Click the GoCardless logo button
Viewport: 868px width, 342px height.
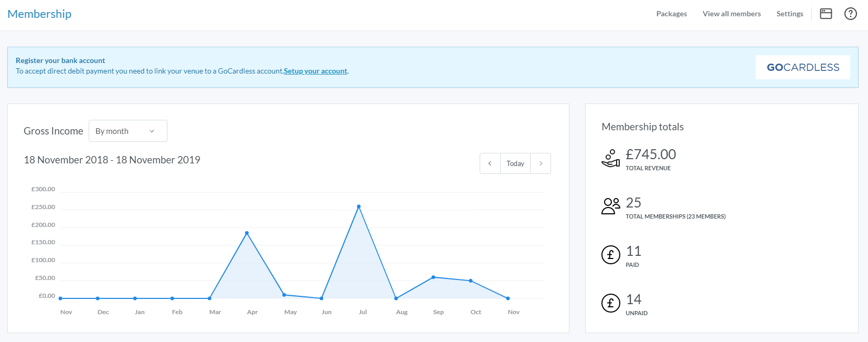(802, 67)
